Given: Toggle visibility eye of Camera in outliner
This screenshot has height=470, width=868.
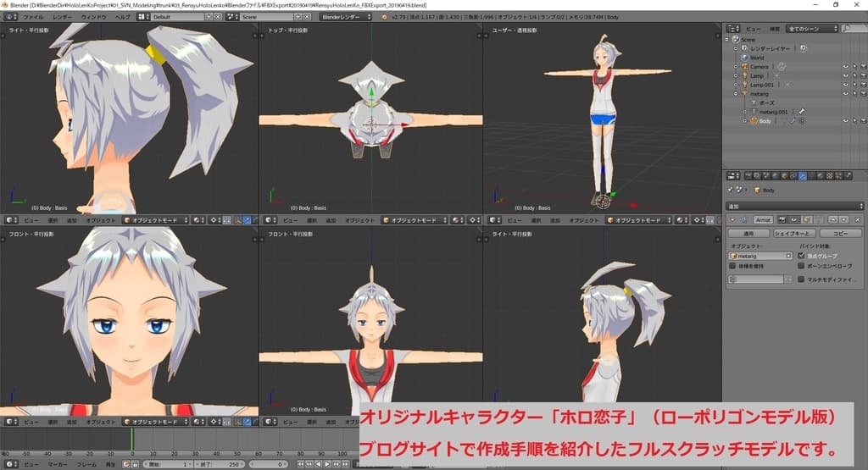Looking at the screenshot, I should click(845, 66).
